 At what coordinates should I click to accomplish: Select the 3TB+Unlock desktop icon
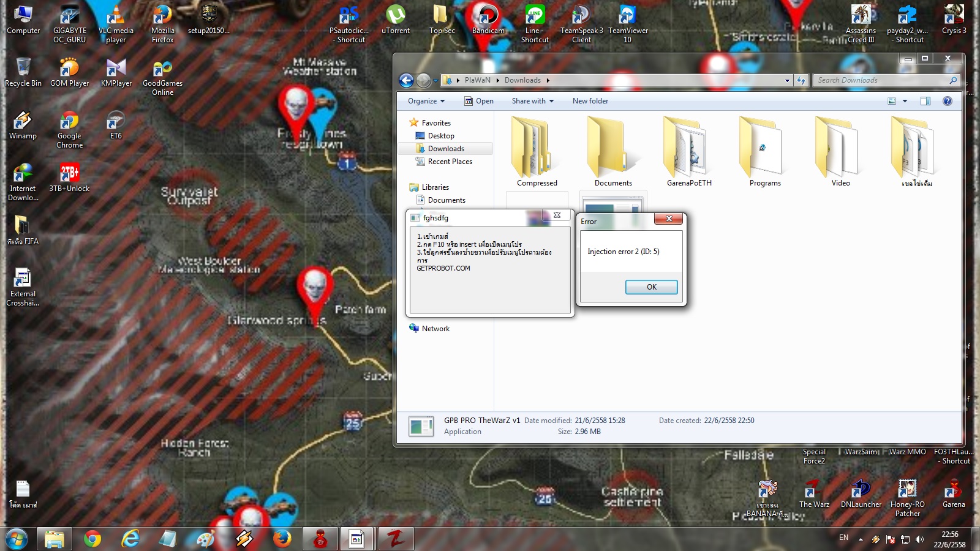(x=69, y=178)
